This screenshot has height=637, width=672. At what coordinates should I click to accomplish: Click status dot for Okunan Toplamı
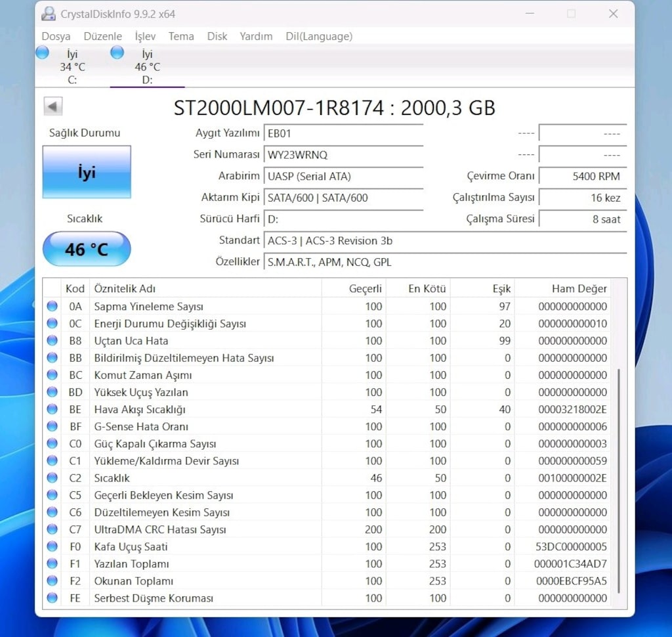pos(52,581)
